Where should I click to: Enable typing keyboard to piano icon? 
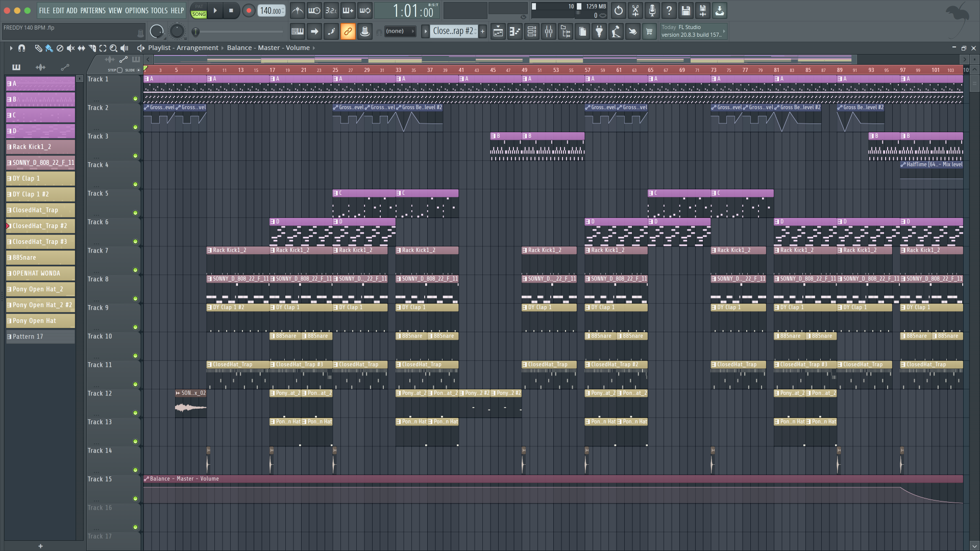pyautogui.click(x=298, y=32)
